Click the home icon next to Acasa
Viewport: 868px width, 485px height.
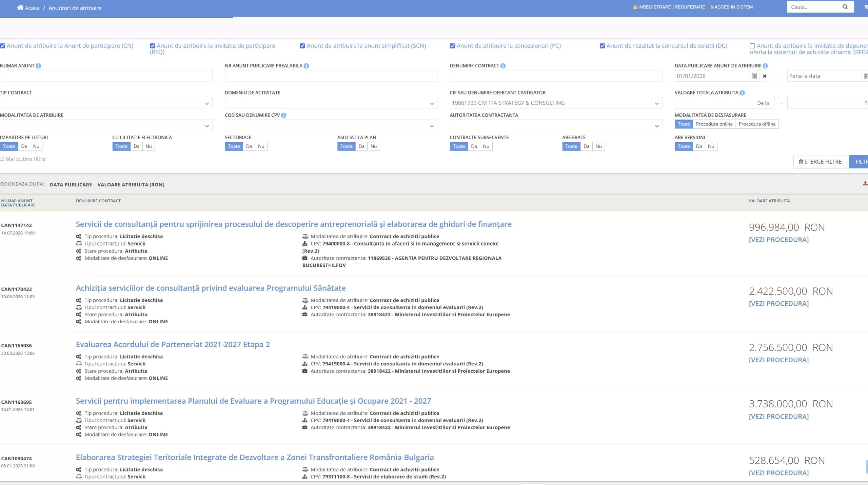[20, 7]
